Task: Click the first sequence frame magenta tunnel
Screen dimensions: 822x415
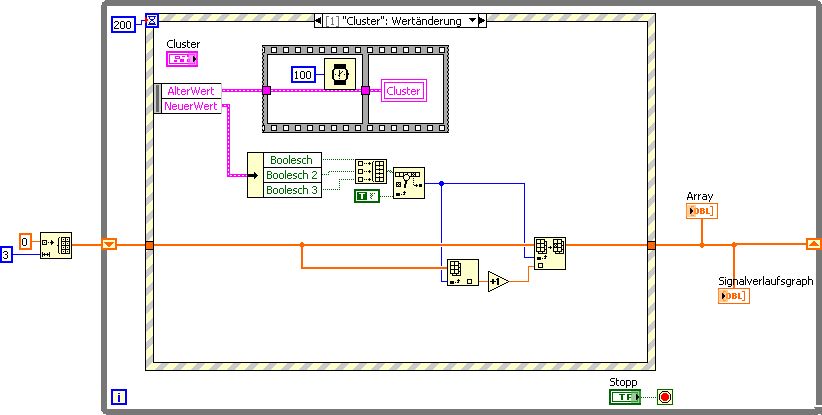Action: click(x=266, y=91)
